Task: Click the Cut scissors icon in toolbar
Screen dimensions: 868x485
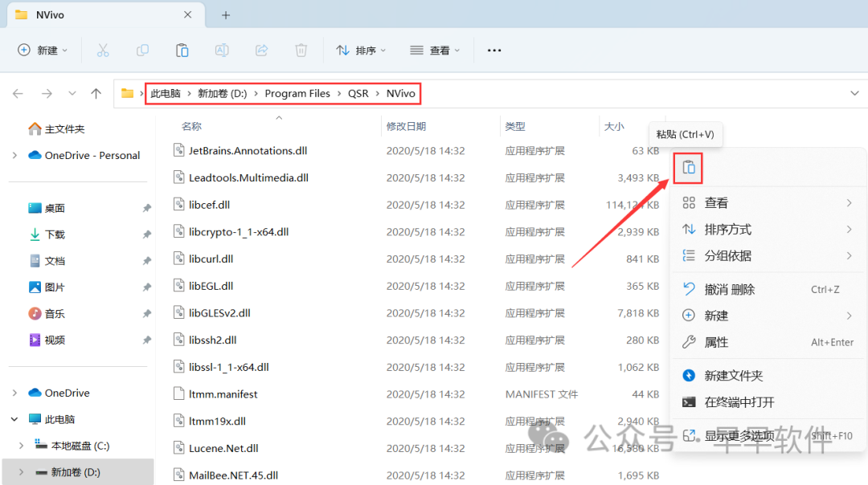Action: (x=103, y=50)
